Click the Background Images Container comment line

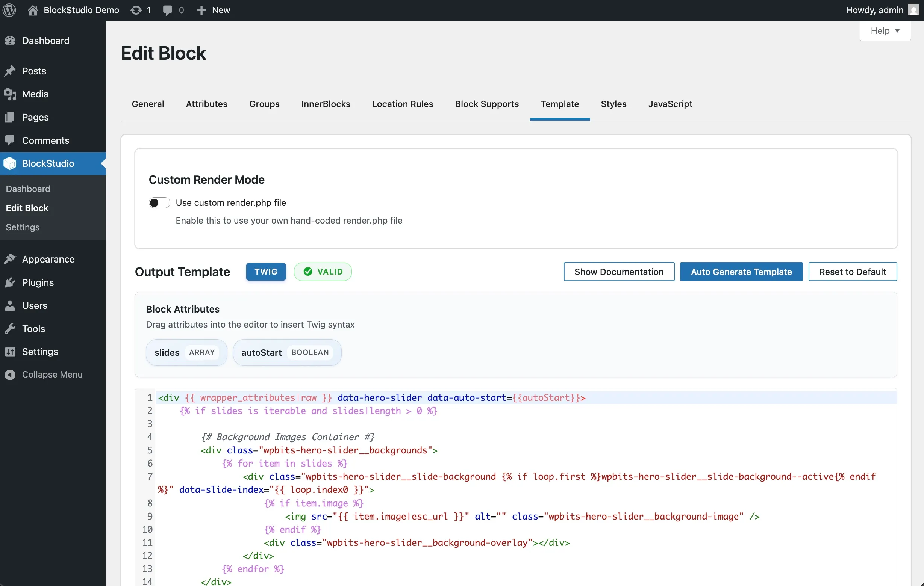point(288,437)
